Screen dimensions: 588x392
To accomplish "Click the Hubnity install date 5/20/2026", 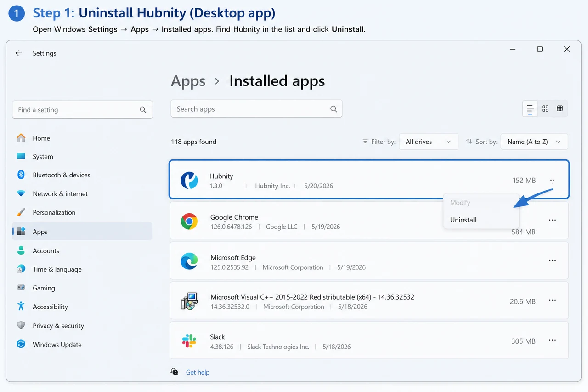I will [x=319, y=186].
